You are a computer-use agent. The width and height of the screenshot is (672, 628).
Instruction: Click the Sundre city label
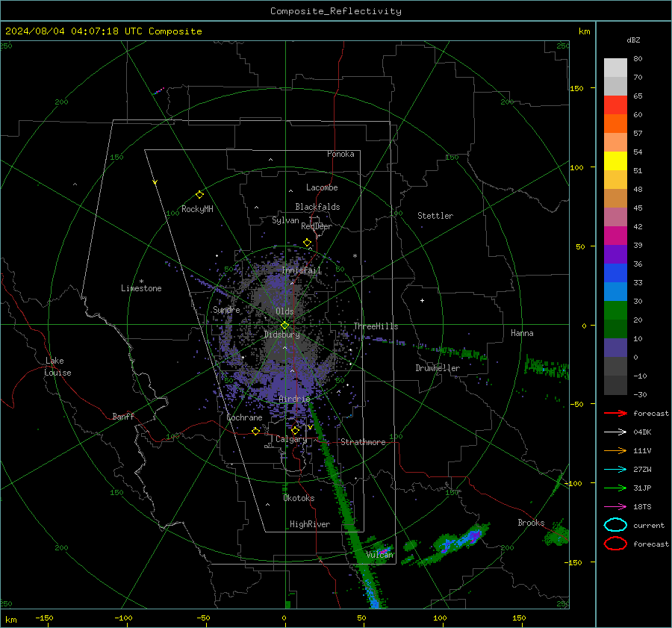click(x=226, y=309)
